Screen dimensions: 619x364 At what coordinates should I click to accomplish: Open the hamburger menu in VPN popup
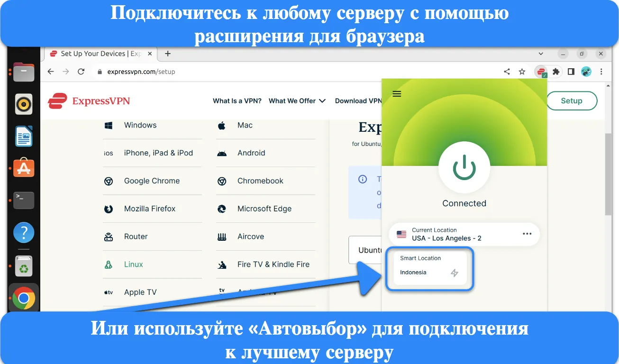coord(397,94)
